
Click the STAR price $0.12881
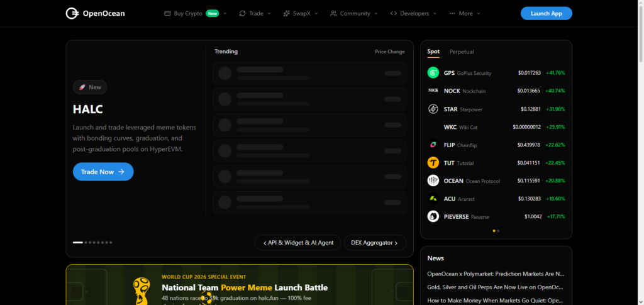(531, 109)
